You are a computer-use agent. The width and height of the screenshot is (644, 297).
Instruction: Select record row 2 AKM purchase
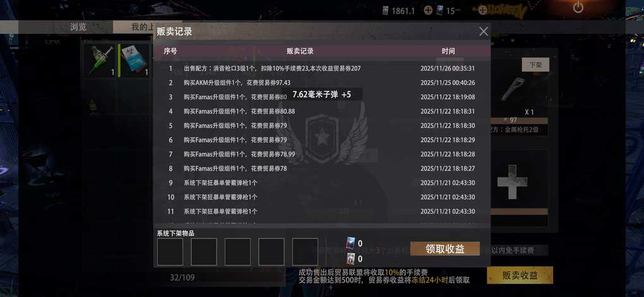[x=322, y=83]
